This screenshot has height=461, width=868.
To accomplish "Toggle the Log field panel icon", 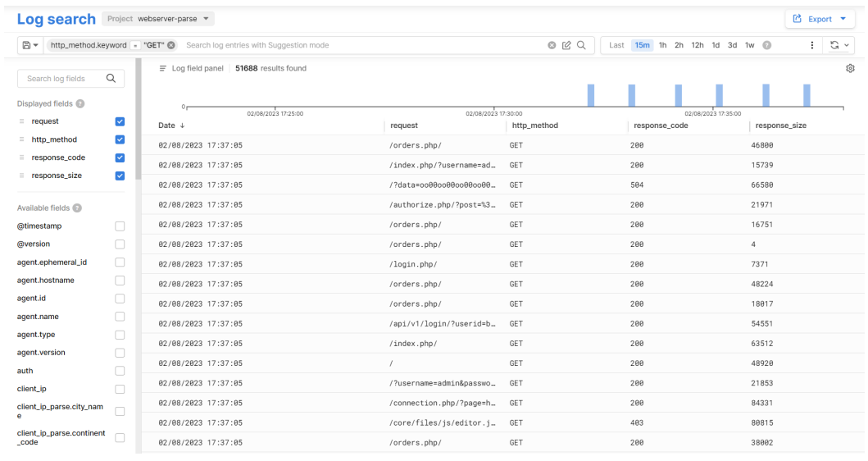I will point(163,68).
